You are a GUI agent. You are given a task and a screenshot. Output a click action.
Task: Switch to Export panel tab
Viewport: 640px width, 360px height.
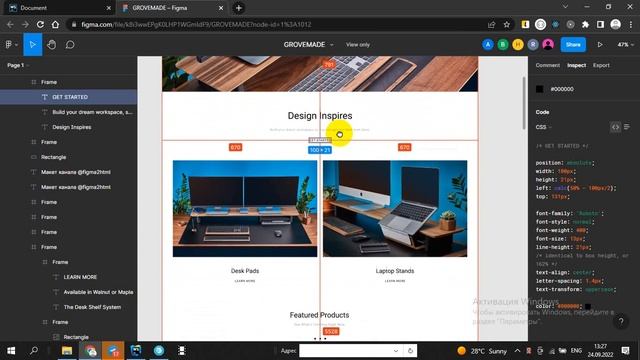tap(601, 65)
